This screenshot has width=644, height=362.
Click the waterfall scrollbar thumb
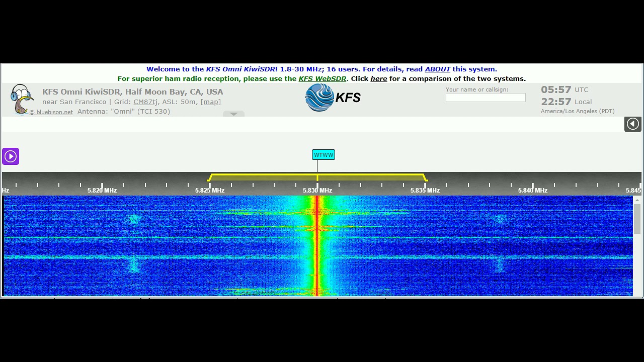click(x=637, y=219)
